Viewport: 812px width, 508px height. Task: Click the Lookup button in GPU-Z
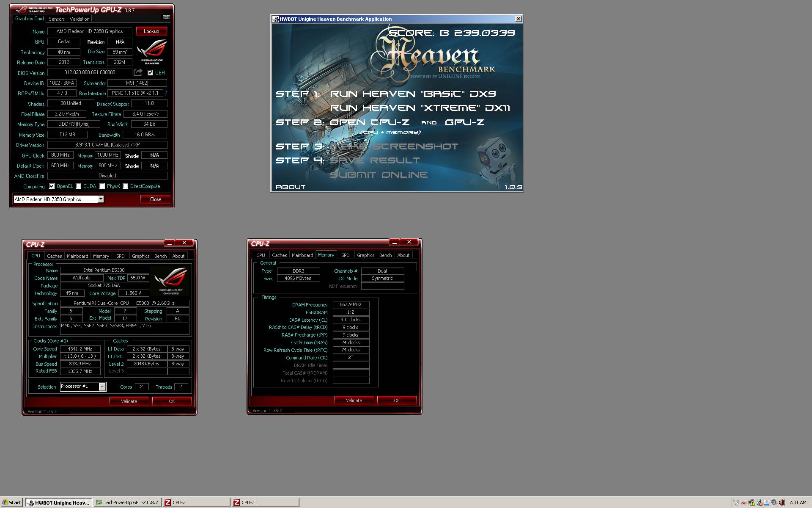pos(151,31)
